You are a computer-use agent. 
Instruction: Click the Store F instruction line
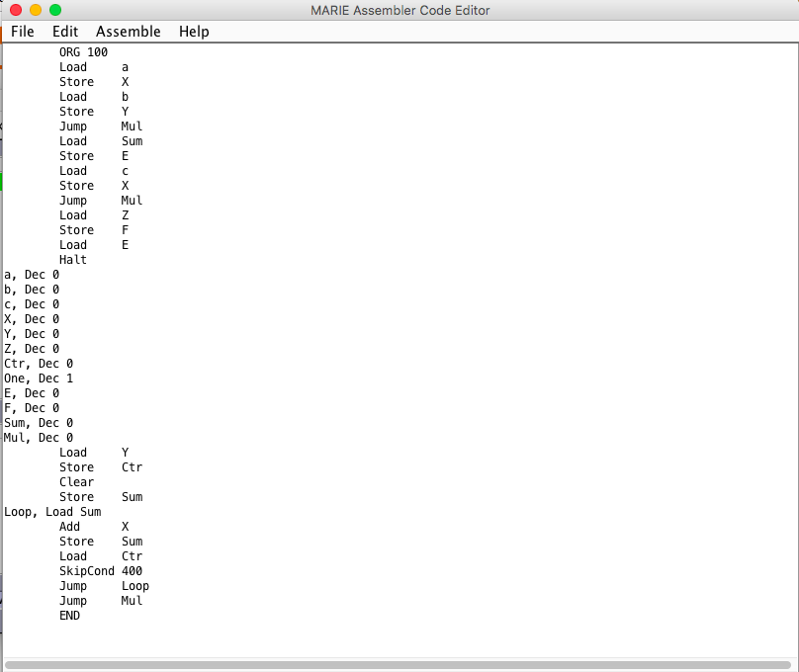coord(97,229)
